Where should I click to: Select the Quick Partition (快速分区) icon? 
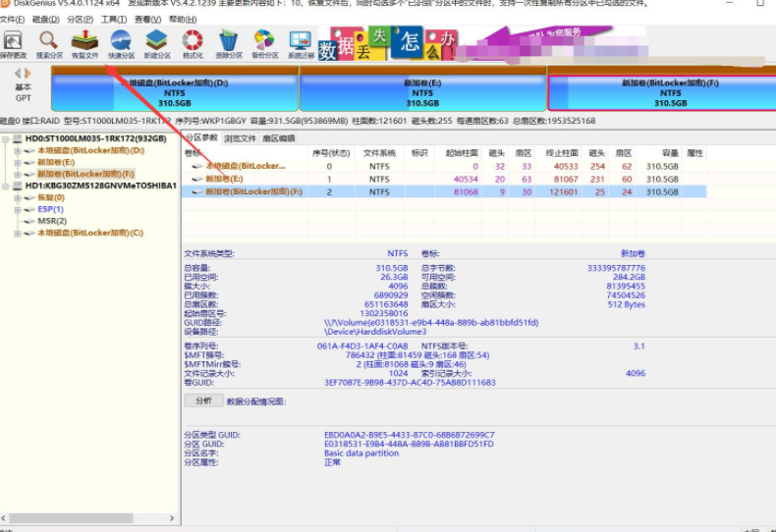(122, 43)
